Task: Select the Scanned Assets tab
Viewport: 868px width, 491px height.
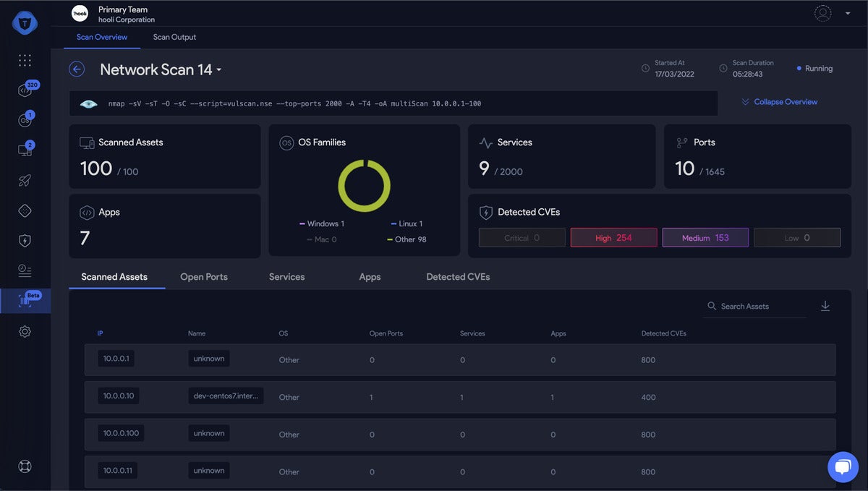Action: point(114,277)
